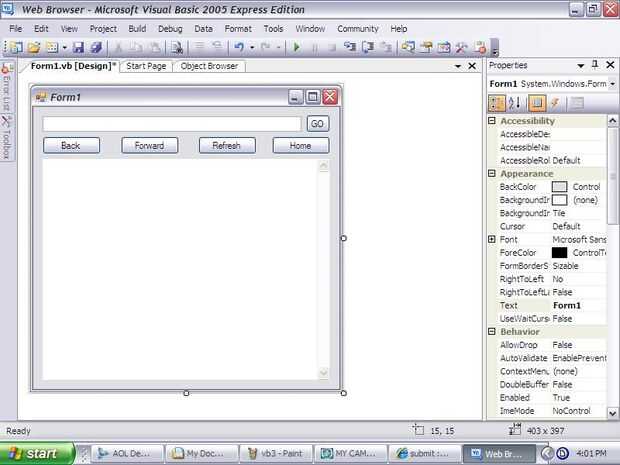Switch properties to Categorized view
This screenshot has width=620, height=465.
coord(497,103)
